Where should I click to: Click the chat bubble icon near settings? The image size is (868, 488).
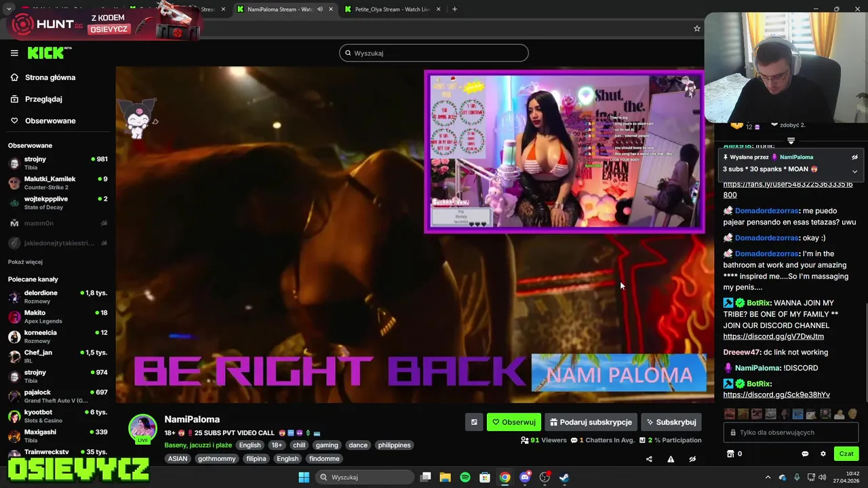tap(805, 454)
